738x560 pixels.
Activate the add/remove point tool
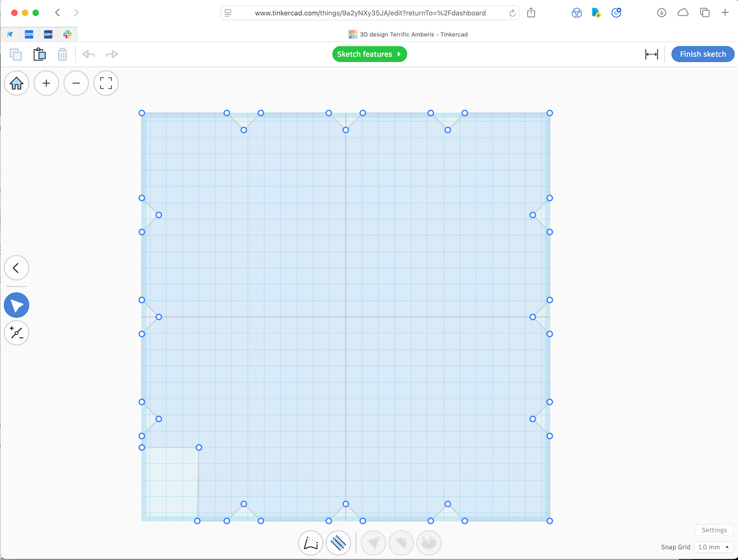click(x=17, y=333)
